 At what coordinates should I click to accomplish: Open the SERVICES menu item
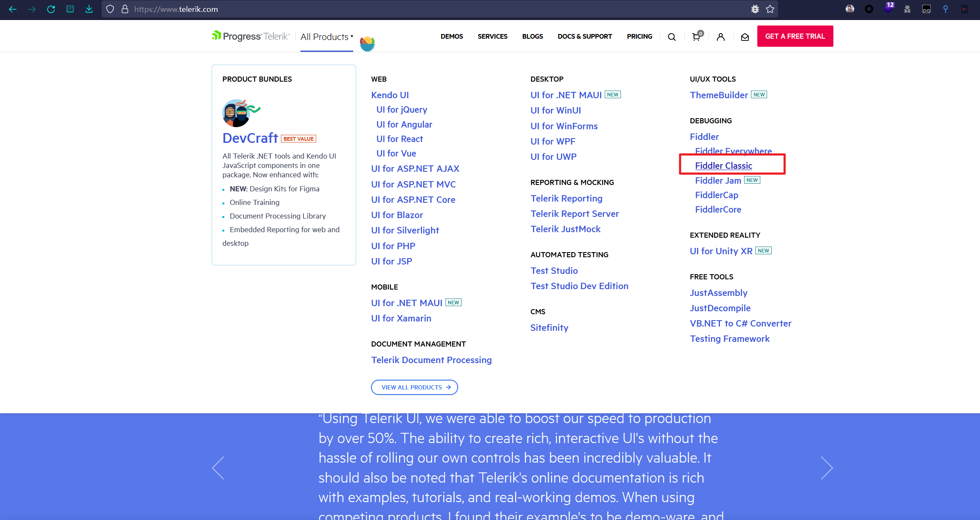pos(493,37)
